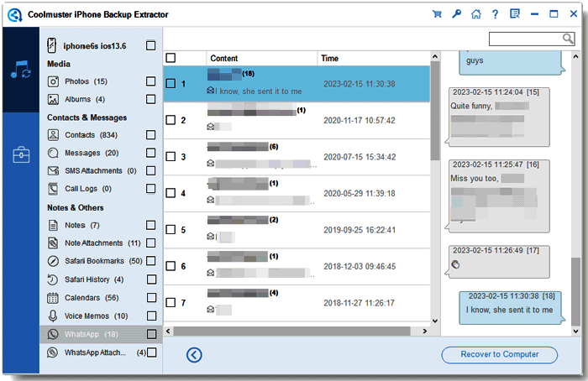The image size is (588, 381).
Task: Enable the Contacts (834) checkbox
Action: click(x=150, y=135)
